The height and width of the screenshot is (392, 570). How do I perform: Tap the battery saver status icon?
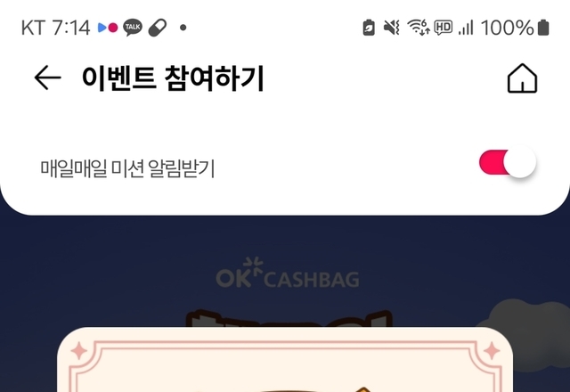(369, 28)
